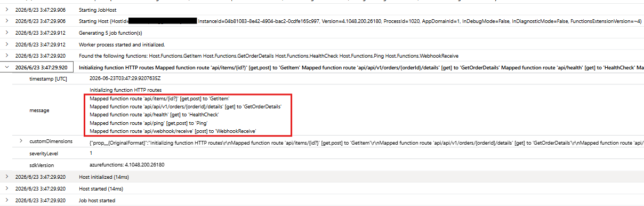
Task: Select the 'GetOrderDetails' route line in message
Action: coord(186,107)
